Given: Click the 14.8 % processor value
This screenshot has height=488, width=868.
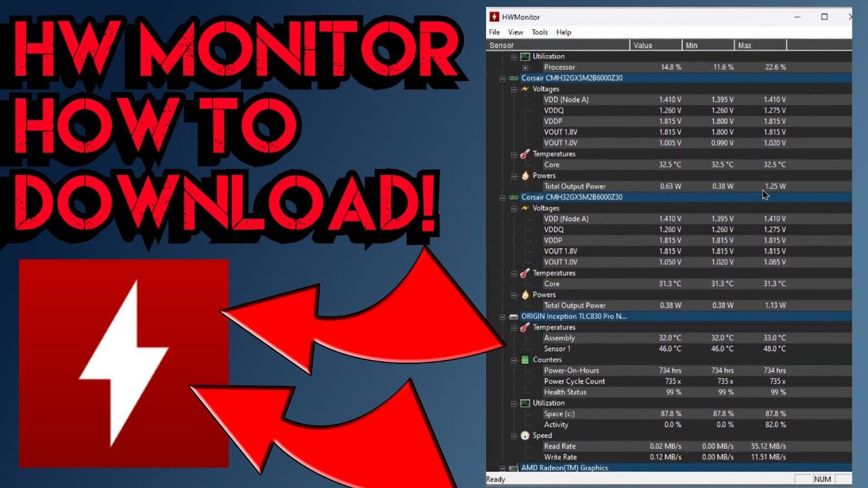Looking at the screenshot, I should [671, 67].
